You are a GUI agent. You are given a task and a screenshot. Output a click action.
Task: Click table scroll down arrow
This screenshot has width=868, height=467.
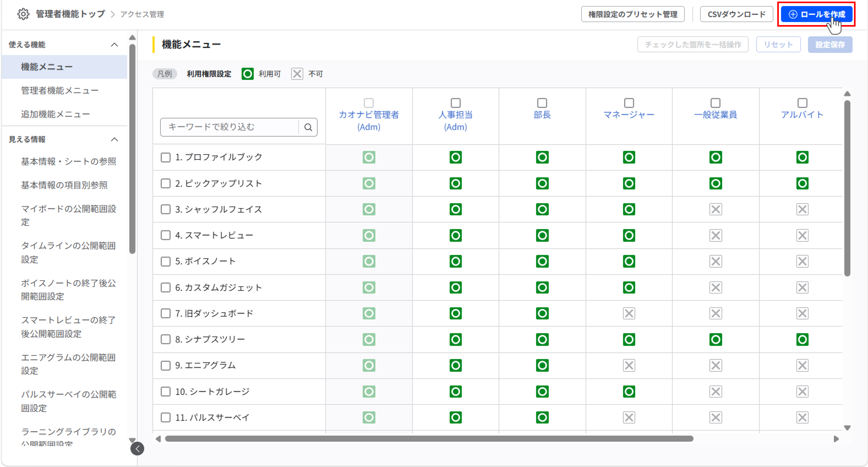847,428
